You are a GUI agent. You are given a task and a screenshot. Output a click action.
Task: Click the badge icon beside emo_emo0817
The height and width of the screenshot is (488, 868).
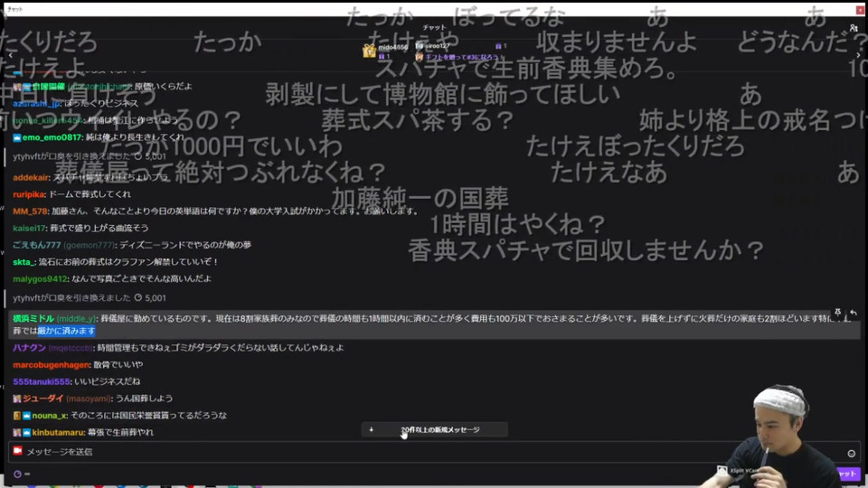16,137
